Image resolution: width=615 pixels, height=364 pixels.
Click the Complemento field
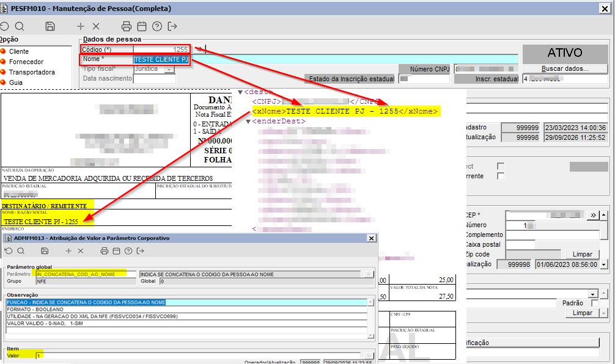553,235
